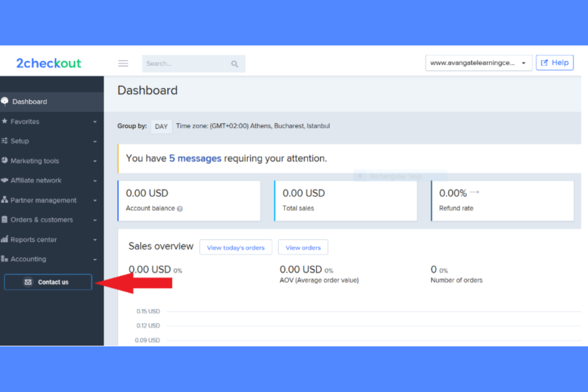Open Partner management via its icon
Image resolution: width=588 pixels, height=392 pixels.
(5, 200)
